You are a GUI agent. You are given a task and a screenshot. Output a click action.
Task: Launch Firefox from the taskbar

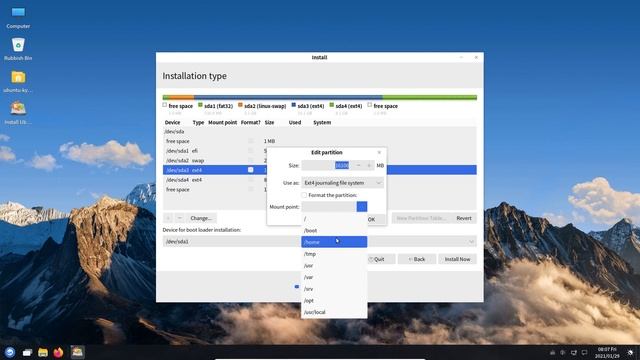point(58,352)
